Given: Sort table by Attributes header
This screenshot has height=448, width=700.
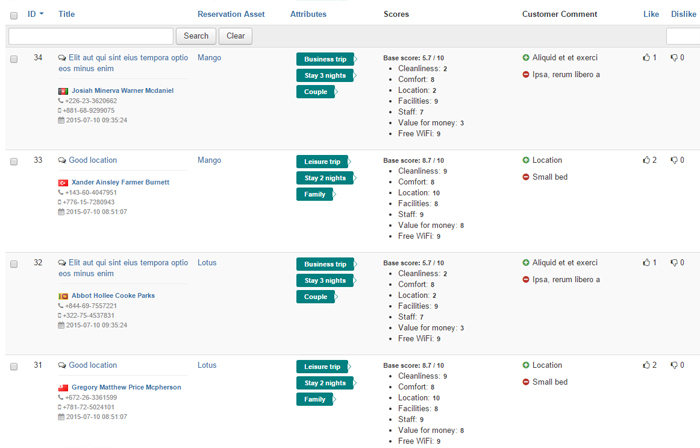Looking at the screenshot, I should (308, 14).
